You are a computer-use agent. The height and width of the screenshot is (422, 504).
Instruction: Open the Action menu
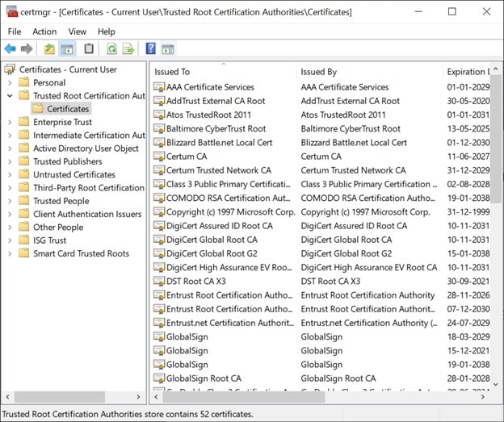point(44,31)
